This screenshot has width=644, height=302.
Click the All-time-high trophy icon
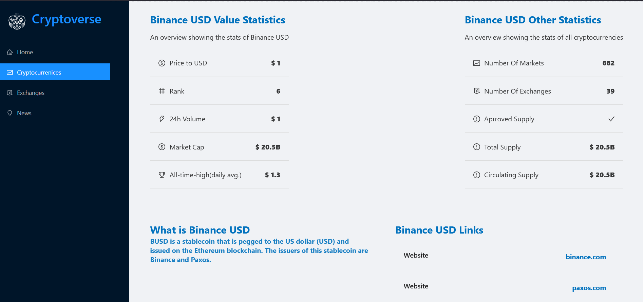(162, 175)
